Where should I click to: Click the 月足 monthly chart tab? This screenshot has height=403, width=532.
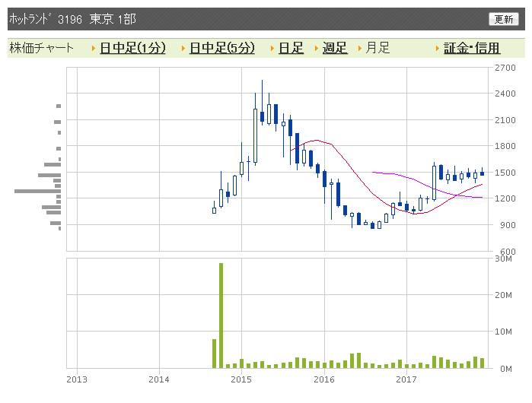click(x=377, y=48)
